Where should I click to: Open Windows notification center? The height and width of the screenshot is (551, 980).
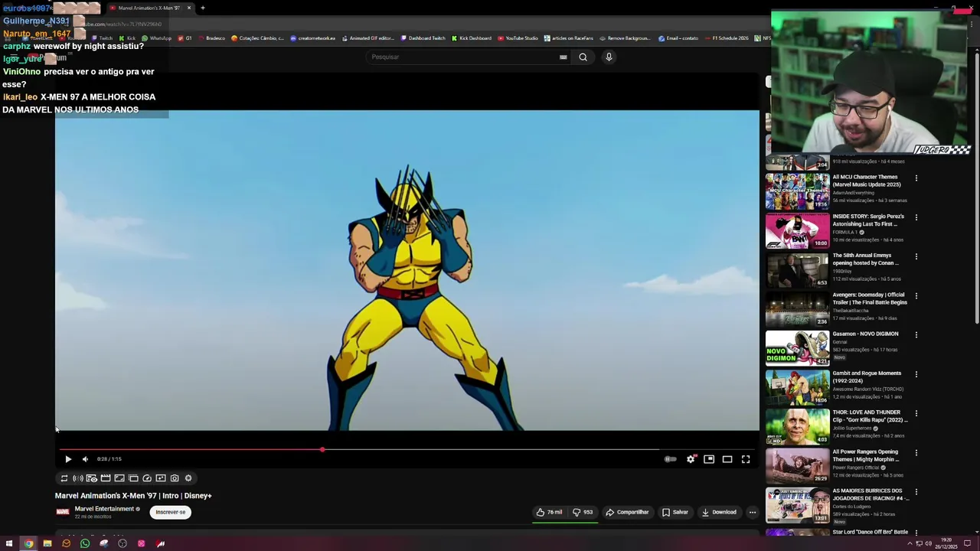tap(968, 544)
